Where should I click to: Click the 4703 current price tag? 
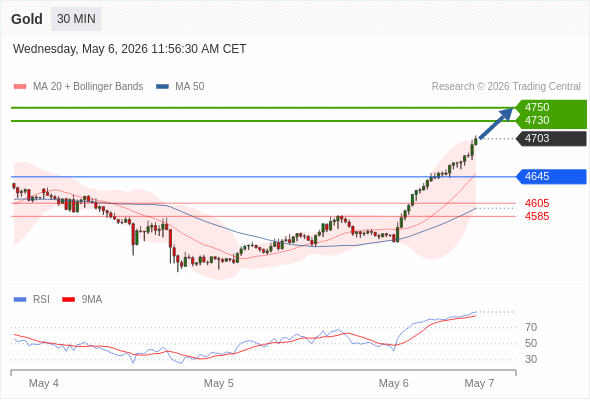[x=551, y=138]
